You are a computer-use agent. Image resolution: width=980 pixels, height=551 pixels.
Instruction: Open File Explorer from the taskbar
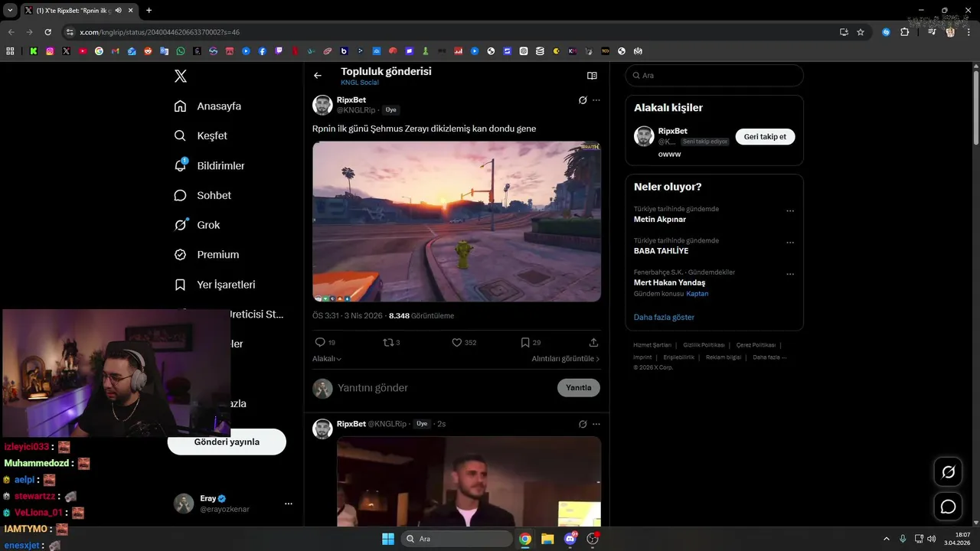[547, 539]
